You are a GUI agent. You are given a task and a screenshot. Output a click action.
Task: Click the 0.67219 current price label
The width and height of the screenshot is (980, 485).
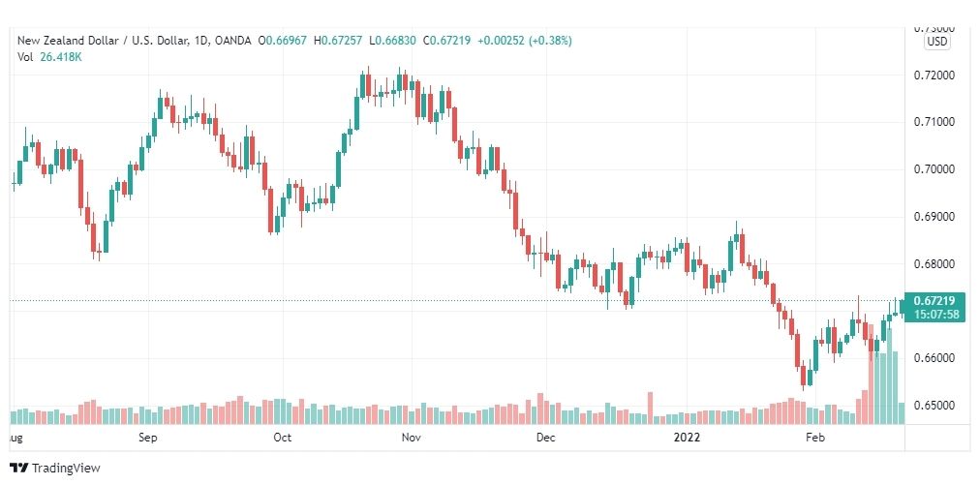pos(936,301)
